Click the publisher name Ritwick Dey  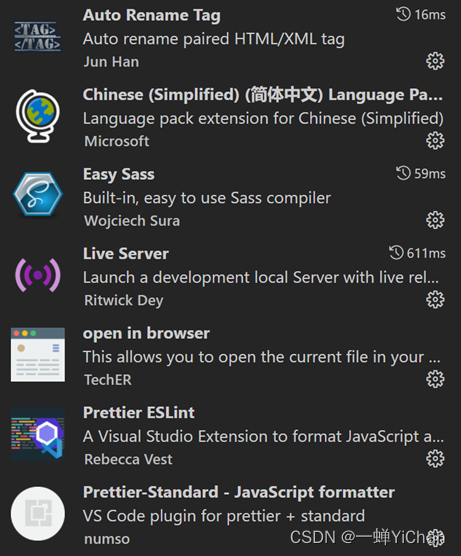pos(123,300)
